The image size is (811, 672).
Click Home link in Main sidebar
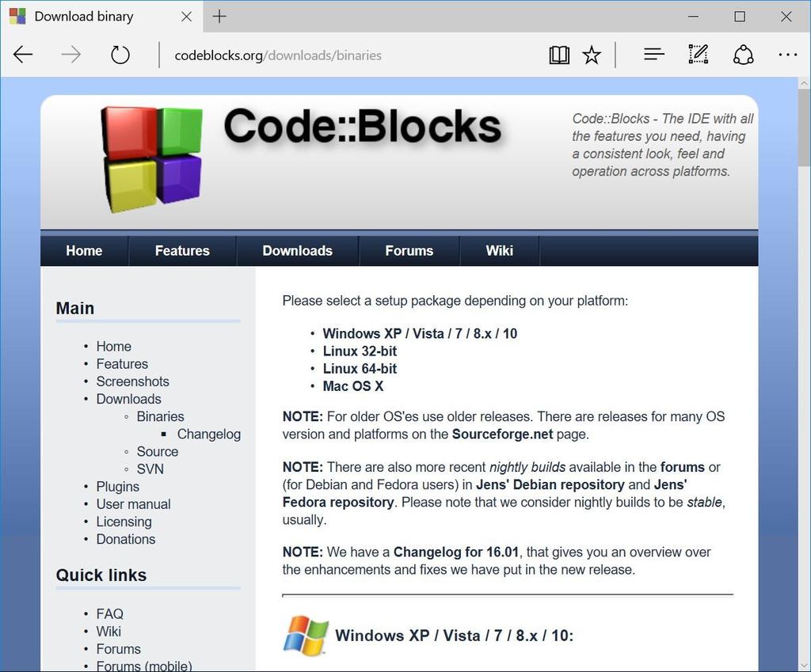click(114, 347)
